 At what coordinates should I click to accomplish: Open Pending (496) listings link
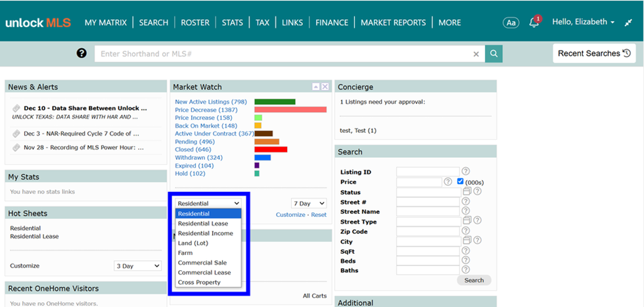point(195,142)
